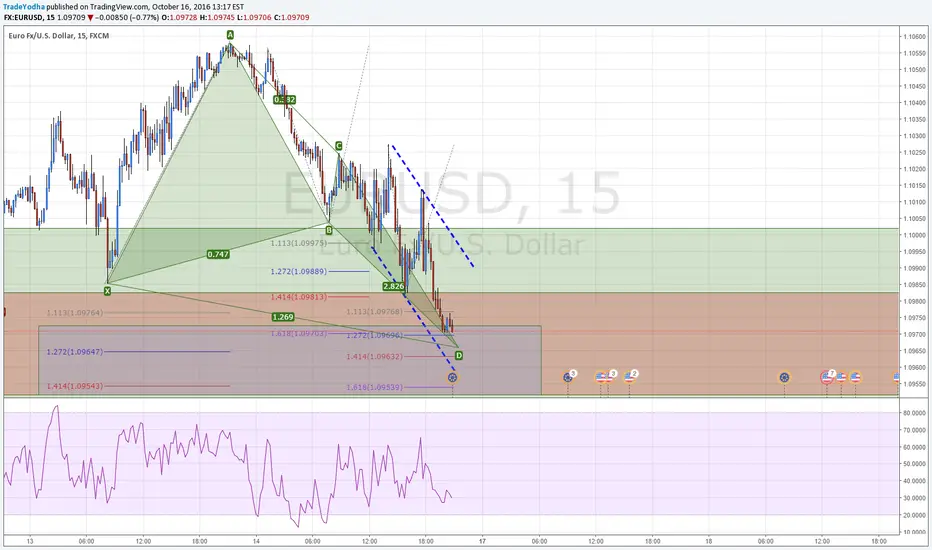Screen dimensions: 932x550
Task: Select the Fibonacci level 1.113(1.09764)
Action: click(75, 312)
